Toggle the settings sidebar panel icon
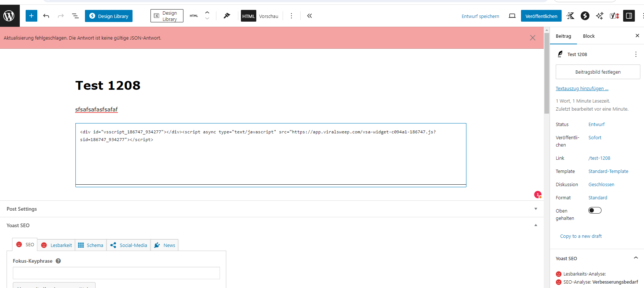This screenshot has height=288, width=644. [629, 16]
